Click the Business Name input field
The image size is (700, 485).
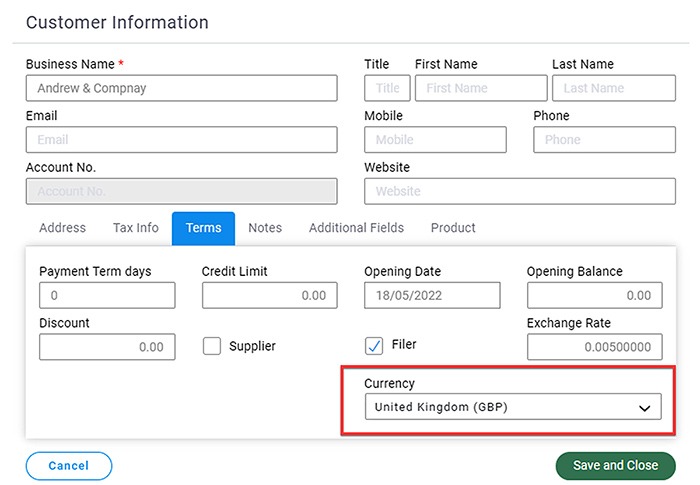181,88
